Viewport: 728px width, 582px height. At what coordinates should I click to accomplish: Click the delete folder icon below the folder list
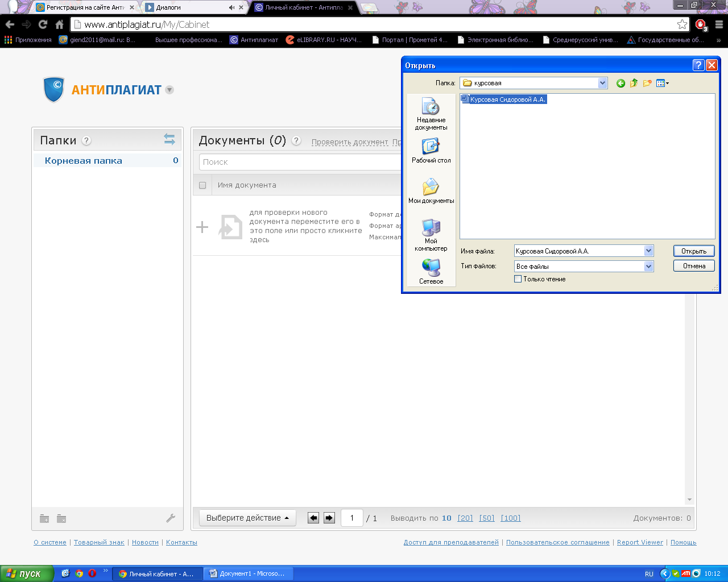coord(61,518)
